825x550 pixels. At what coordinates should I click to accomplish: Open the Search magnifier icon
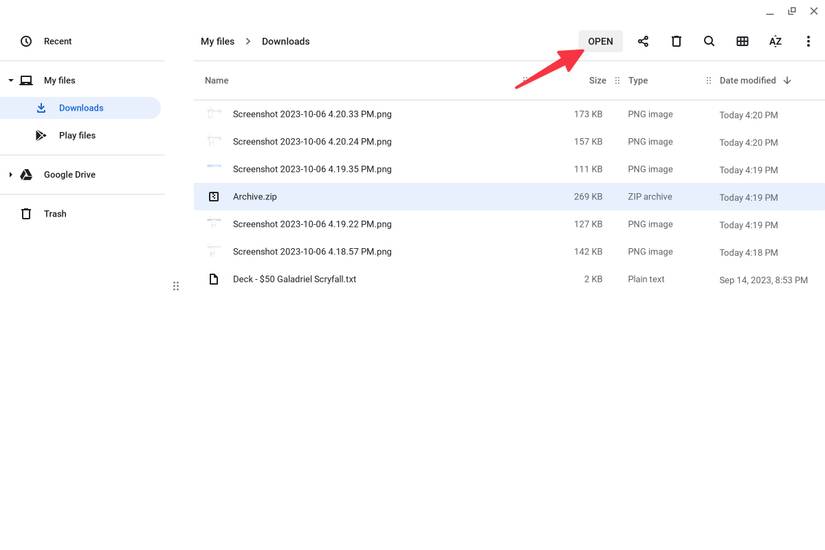pyautogui.click(x=709, y=42)
